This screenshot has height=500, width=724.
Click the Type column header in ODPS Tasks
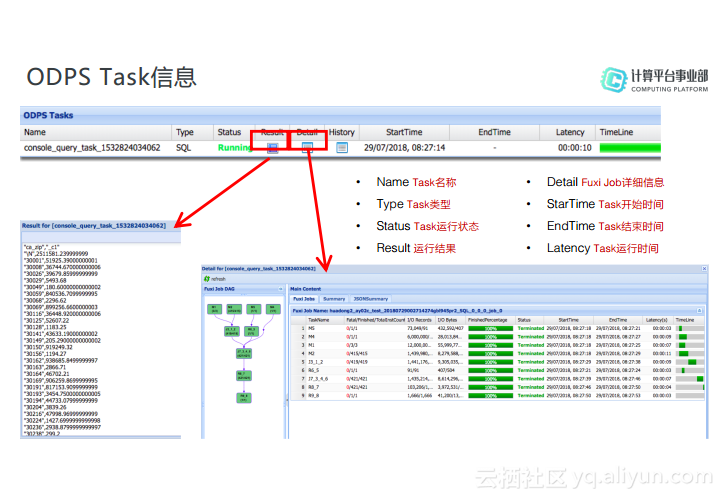[192, 133]
